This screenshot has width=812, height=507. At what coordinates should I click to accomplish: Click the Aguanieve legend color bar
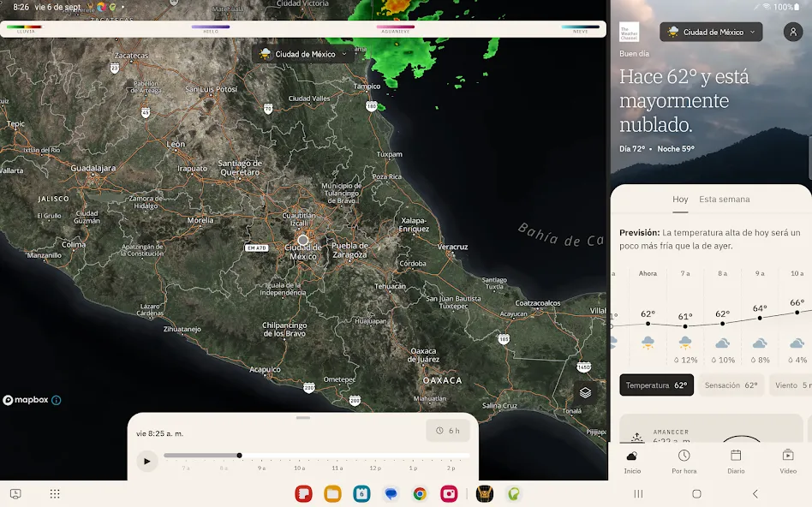(396, 27)
